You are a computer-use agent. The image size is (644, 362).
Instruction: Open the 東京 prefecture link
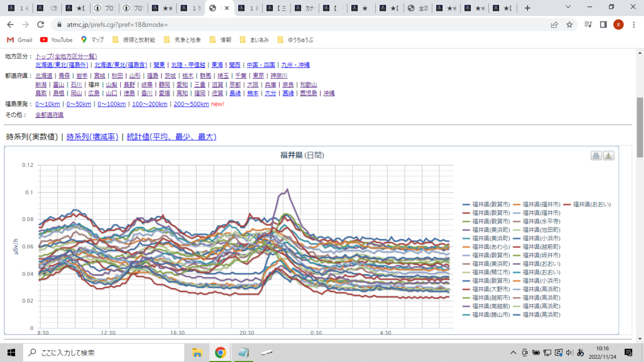tap(258, 76)
